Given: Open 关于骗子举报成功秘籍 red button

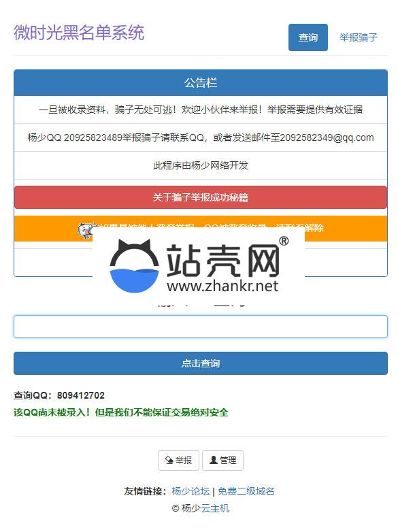Looking at the screenshot, I should point(201,197).
